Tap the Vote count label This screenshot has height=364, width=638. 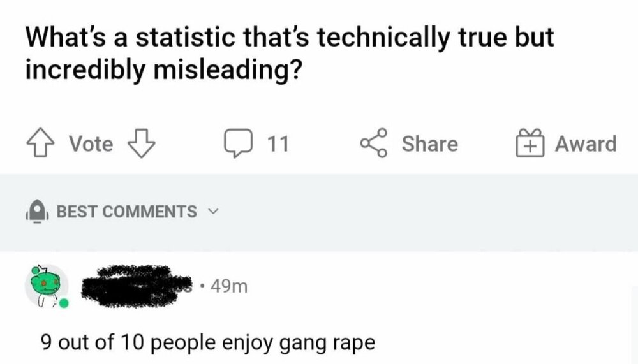(91, 144)
